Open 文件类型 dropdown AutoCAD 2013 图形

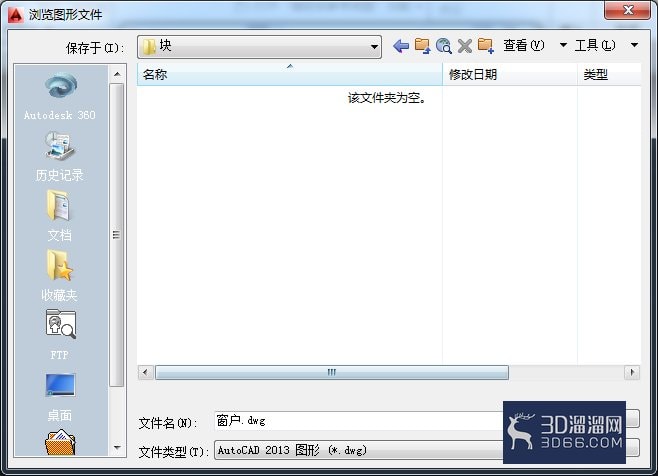click(358, 450)
